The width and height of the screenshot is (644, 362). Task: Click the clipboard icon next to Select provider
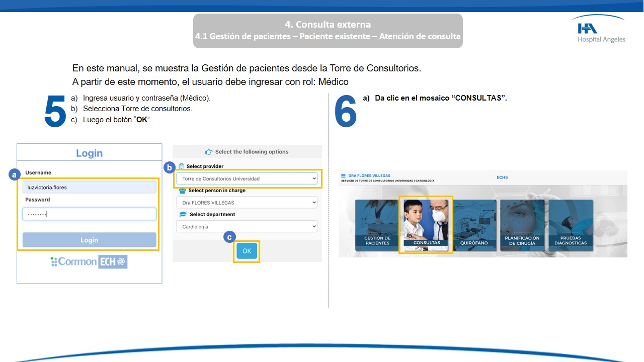pos(182,166)
